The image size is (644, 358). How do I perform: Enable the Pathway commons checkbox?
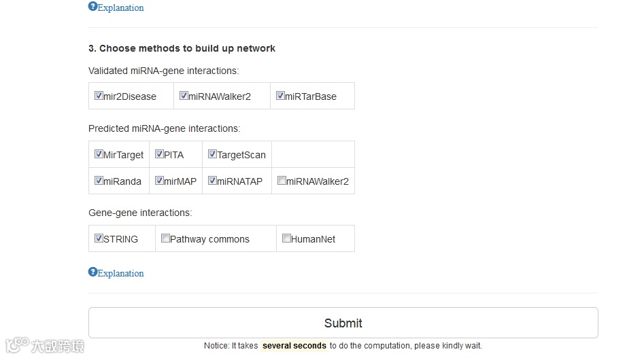coord(165,238)
